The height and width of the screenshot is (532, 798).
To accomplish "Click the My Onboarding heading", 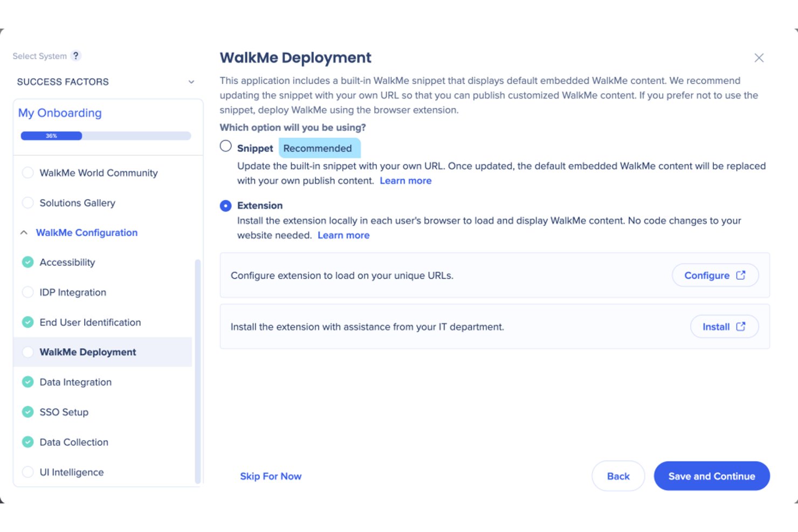I will pos(60,113).
